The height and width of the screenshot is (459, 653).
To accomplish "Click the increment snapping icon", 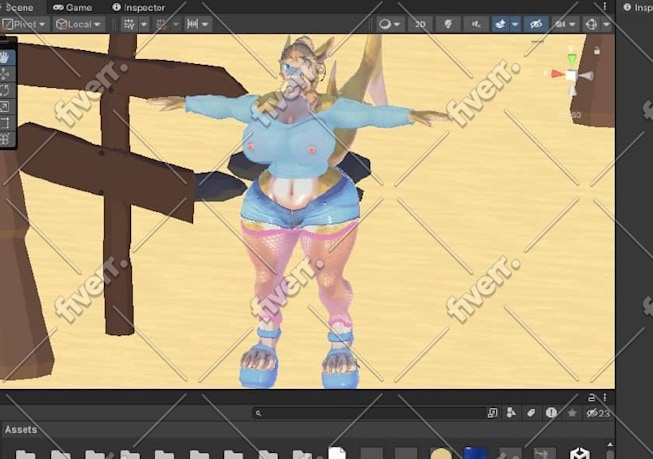I will [x=192, y=24].
